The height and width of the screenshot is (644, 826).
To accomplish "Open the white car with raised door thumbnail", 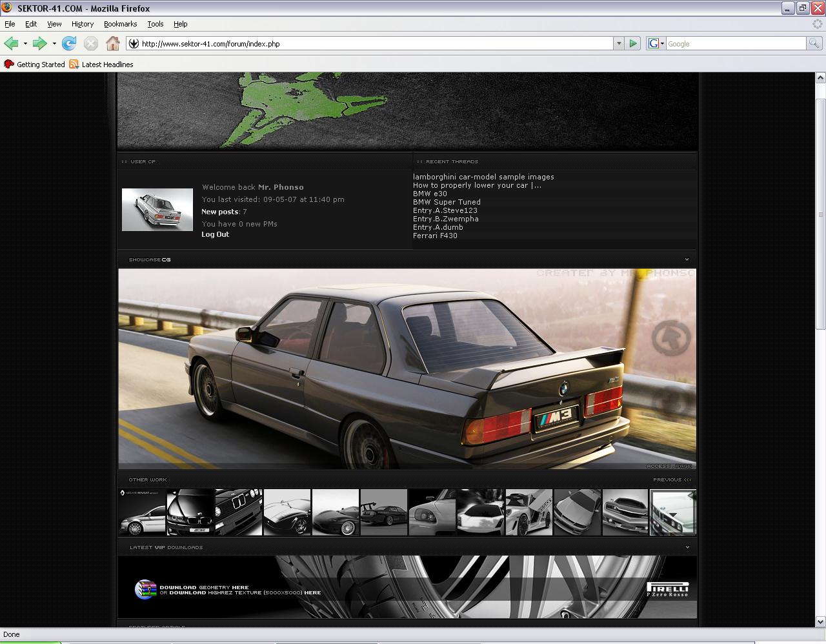I will coord(529,512).
